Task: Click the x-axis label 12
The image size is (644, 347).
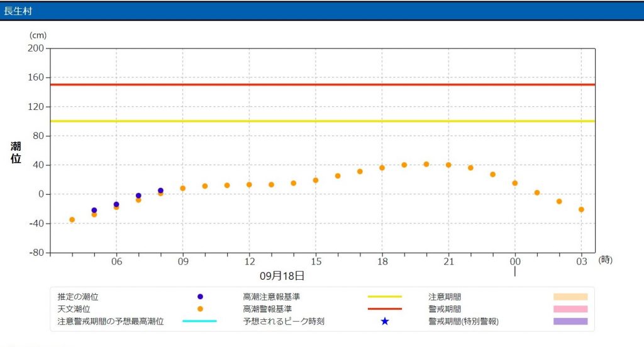Action: pyautogui.click(x=249, y=262)
